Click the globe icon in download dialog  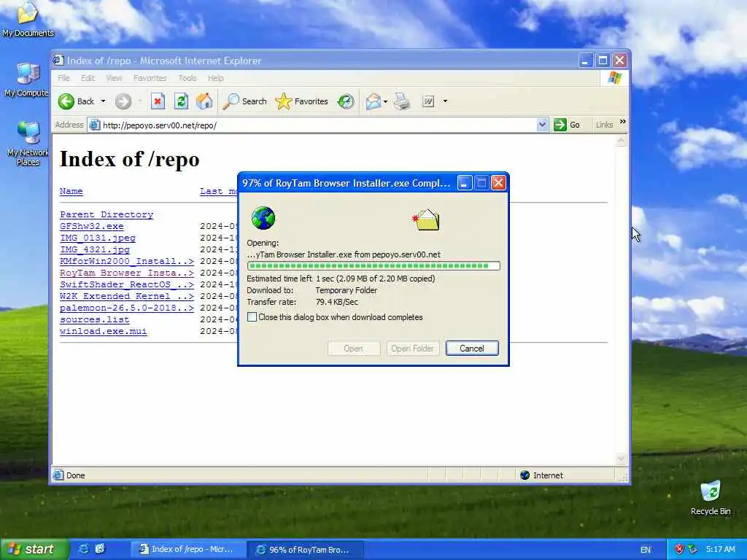[263, 218]
